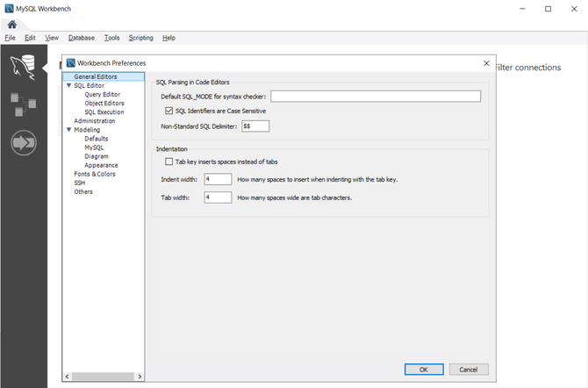Click the Filter connections box in main window
The width and height of the screenshot is (588, 388).
[x=528, y=68]
